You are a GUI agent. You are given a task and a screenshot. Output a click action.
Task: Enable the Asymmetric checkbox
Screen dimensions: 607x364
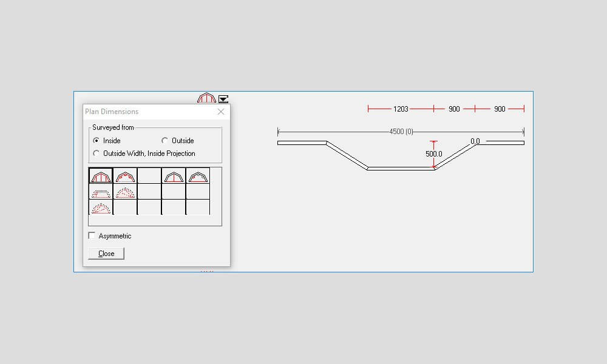pyautogui.click(x=92, y=235)
